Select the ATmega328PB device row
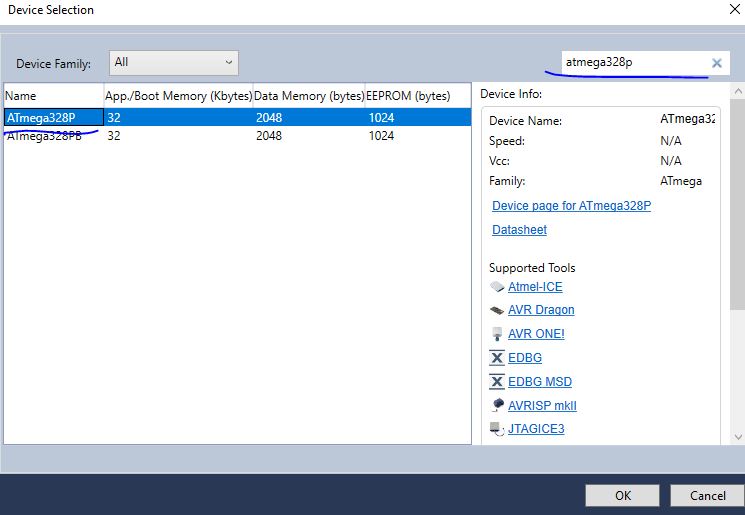 pos(238,136)
